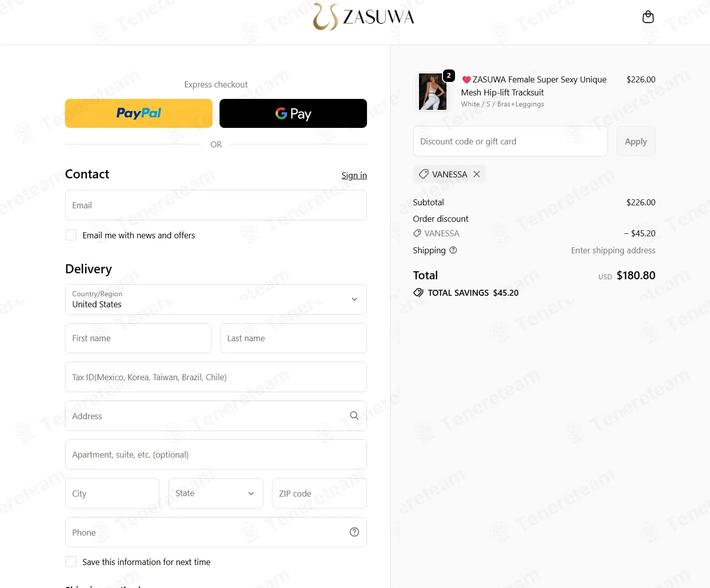
Task: Click the TOTAL SAVINGS tag icon
Action: point(418,293)
